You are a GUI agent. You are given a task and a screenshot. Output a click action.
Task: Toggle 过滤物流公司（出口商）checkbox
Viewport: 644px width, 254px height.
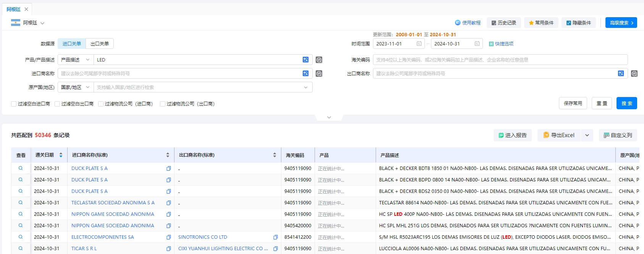click(163, 104)
